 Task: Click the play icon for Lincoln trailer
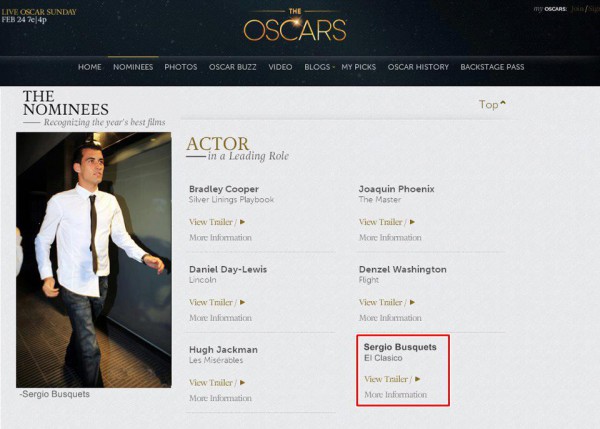(x=242, y=302)
